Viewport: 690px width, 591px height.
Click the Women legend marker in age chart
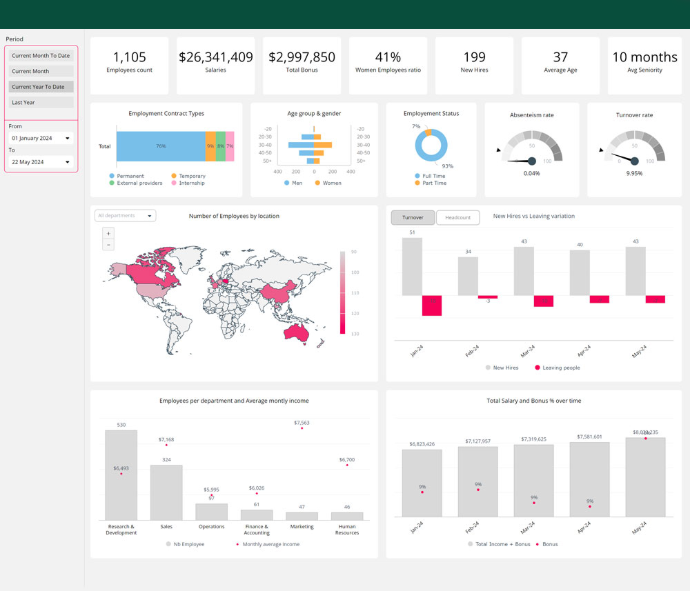tap(317, 183)
